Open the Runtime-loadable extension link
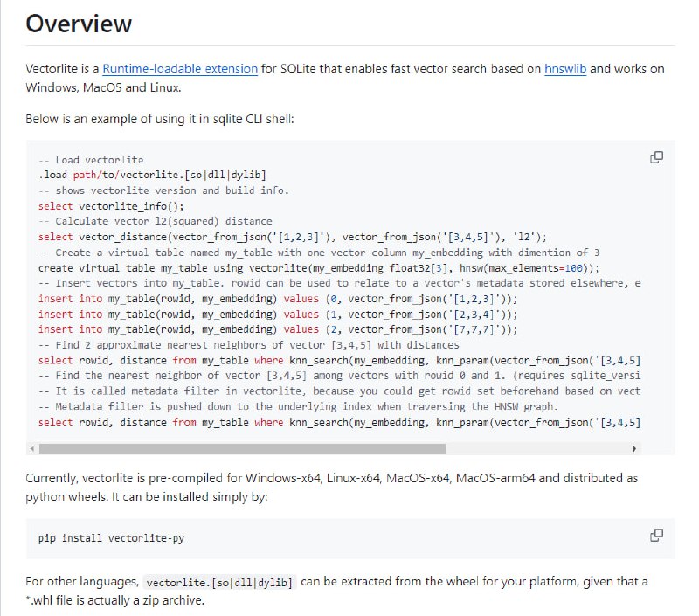 pyautogui.click(x=180, y=68)
